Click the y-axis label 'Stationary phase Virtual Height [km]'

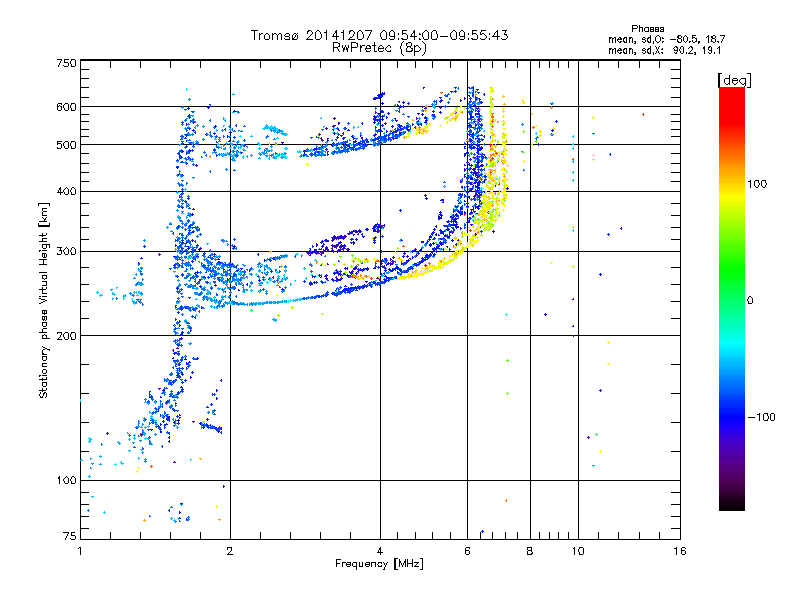tap(44, 301)
